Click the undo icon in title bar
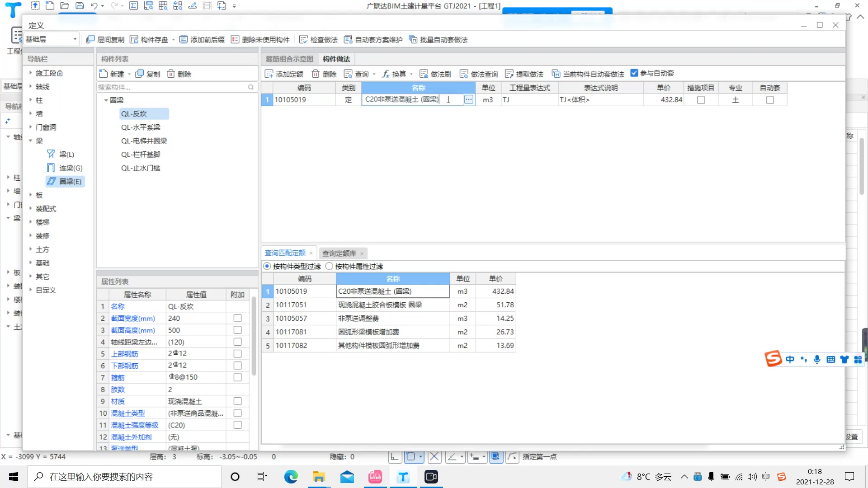The image size is (868, 488). point(94,6)
